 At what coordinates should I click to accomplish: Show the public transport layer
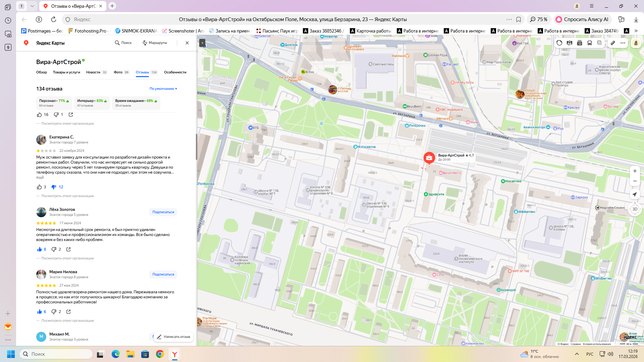click(589, 43)
